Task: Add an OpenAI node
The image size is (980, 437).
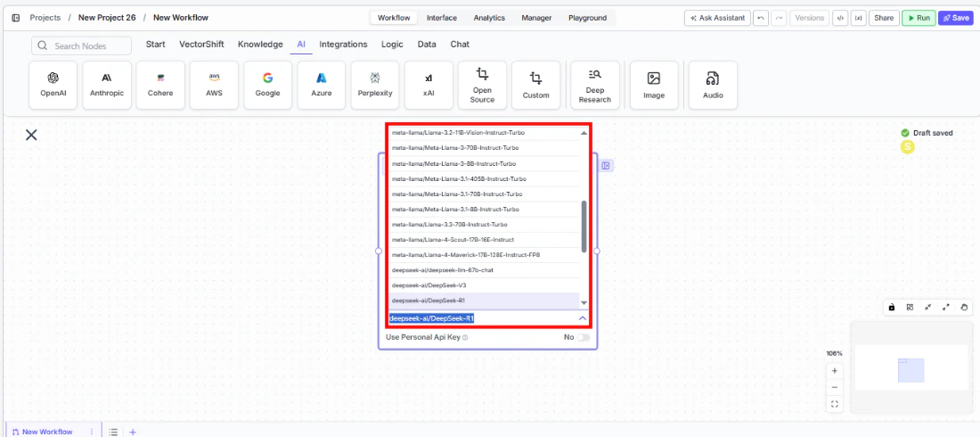Action: (x=53, y=85)
